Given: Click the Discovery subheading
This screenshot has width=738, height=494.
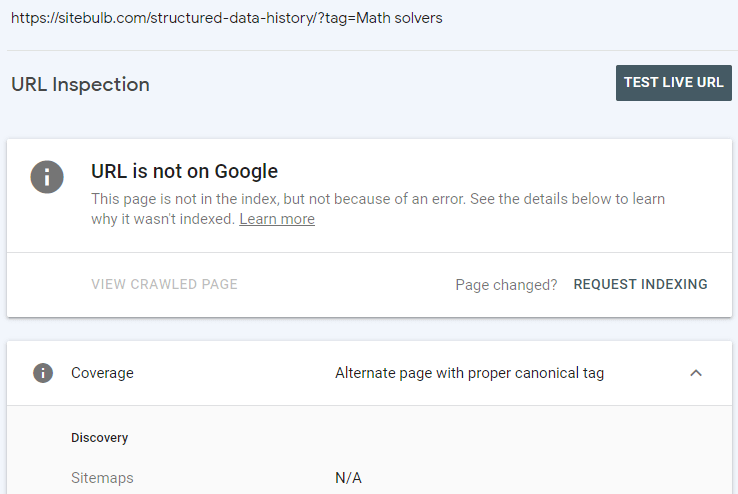Looking at the screenshot, I should tap(99, 438).
